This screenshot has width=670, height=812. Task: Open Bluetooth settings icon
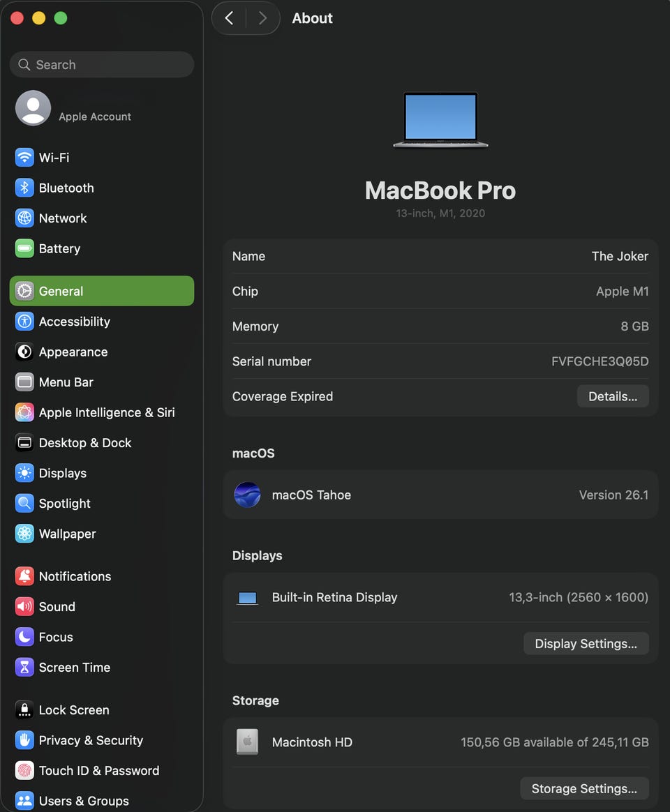tap(24, 188)
